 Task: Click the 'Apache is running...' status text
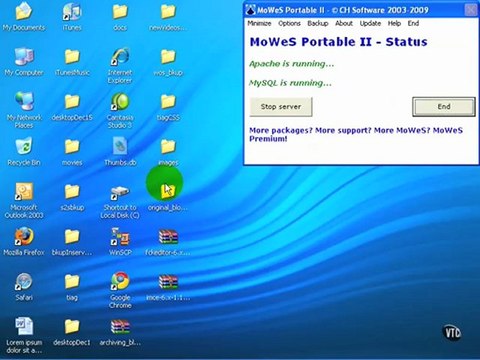click(291, 64)
